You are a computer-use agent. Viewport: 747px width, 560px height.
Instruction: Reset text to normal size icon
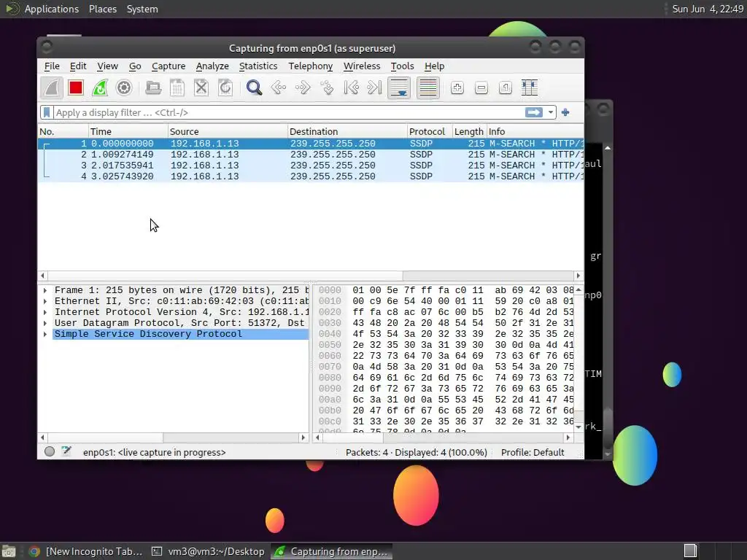(506, 88)
